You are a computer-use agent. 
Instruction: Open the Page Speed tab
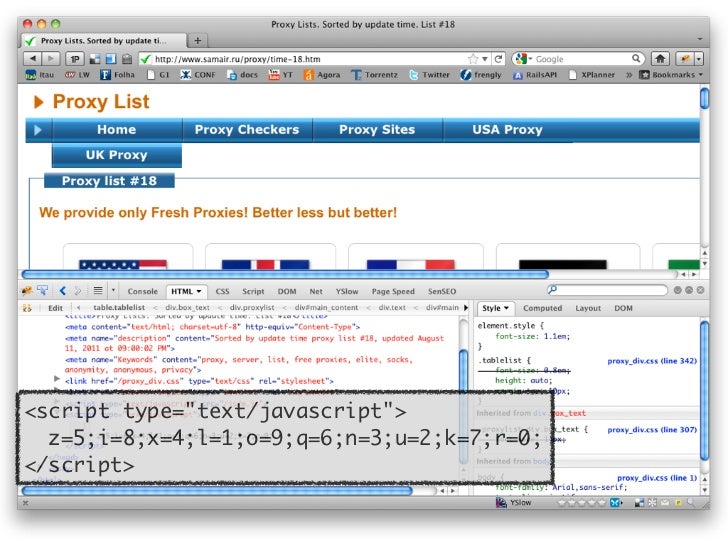click(x=393, y=291)
